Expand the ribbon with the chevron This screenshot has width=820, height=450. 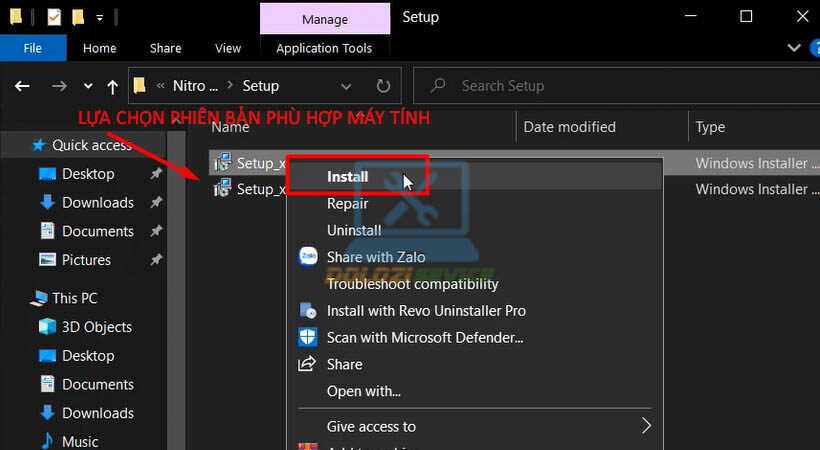pyautogui.click(x=794, y=48)
